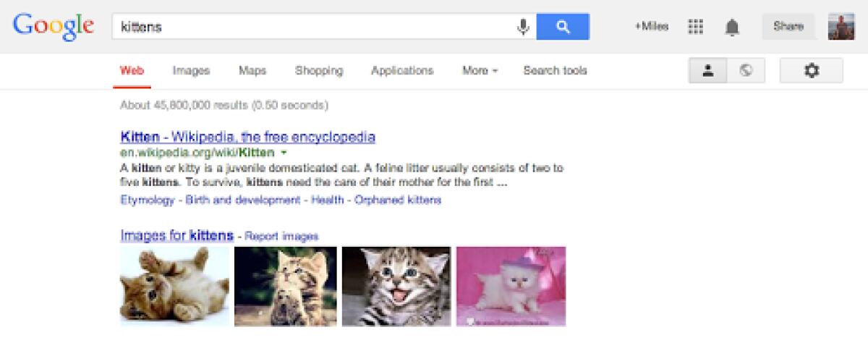868x351 pixels.
Task: Toggle personal results person icon
Action: click(707, 70)
